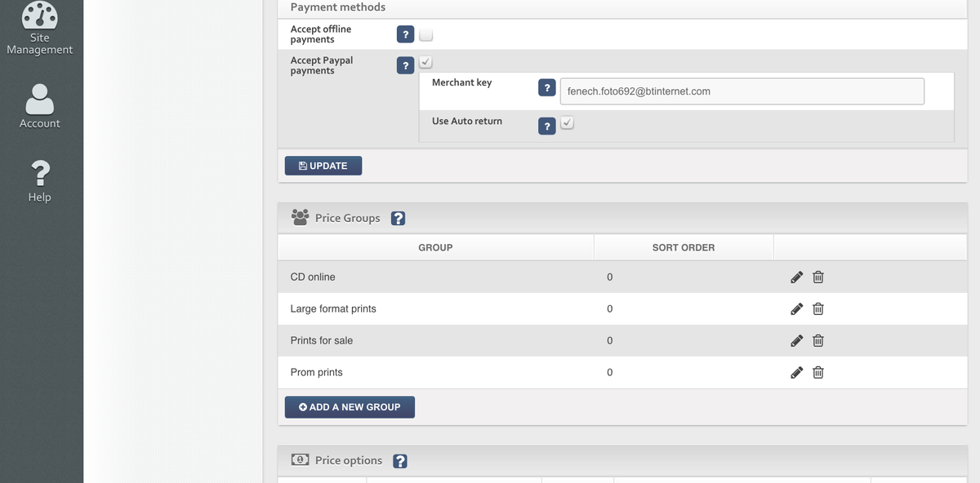Open help for Price options section
Screen dimensions: 980x483
(x=400, y=461)
